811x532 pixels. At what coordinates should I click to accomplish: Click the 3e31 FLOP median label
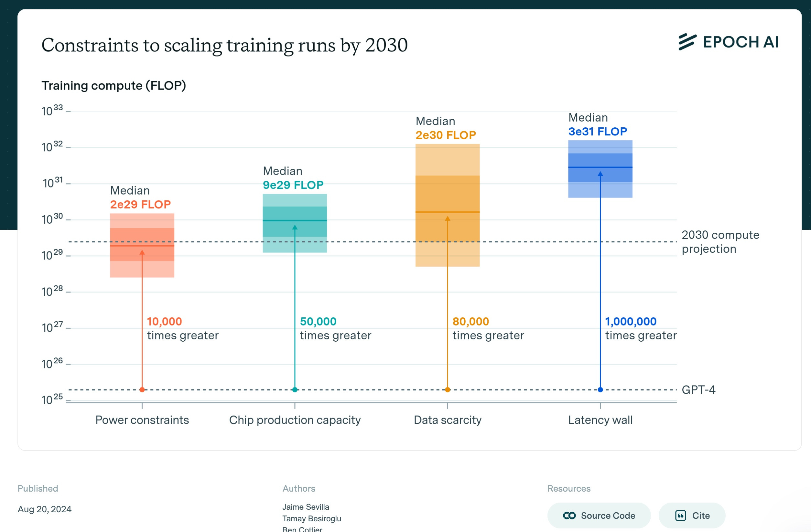pyautogui.click(x=597, y=132)
